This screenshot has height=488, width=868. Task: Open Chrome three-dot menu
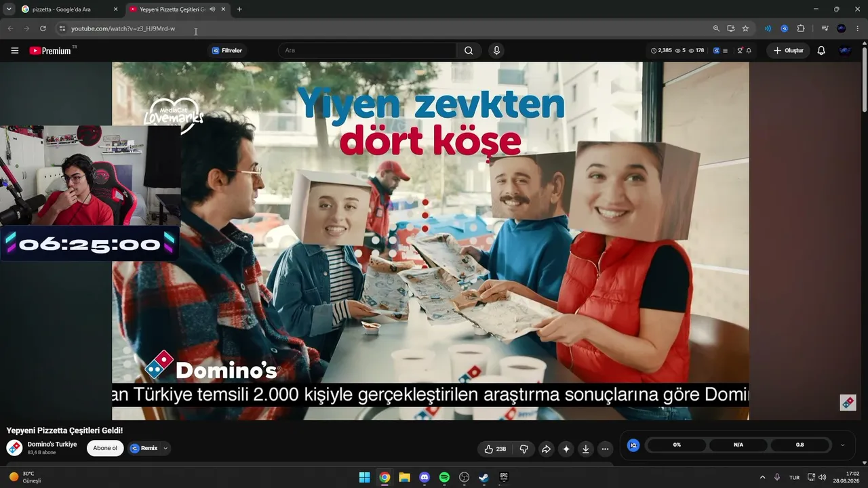pos(858,28)
